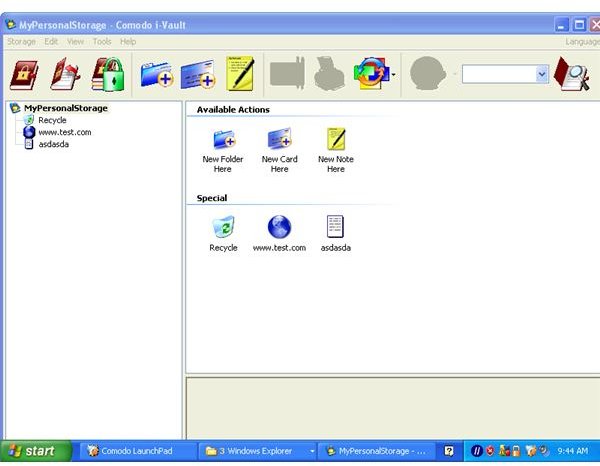The height and width of the screenshot is (466, 600).
Task: Open the 3 Windows Explorer taskbar group
Action: pos(258,451)
